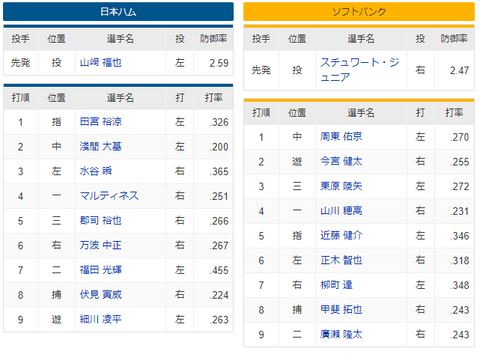Image resolution: width=480 pixels, height=363 pixels.
Task: Open player link 山﨑 福也
Action: [x=101, y=63]
